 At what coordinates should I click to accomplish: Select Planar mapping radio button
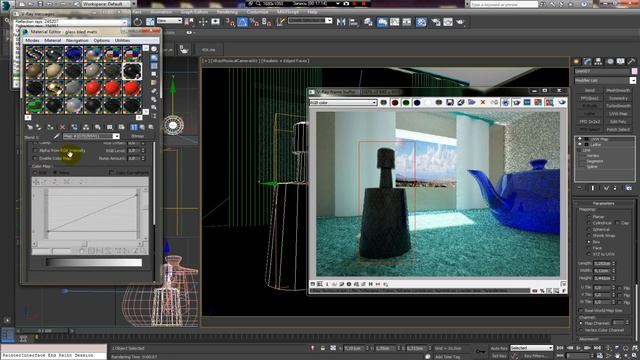pyautogui.click(x=589, y=217)
